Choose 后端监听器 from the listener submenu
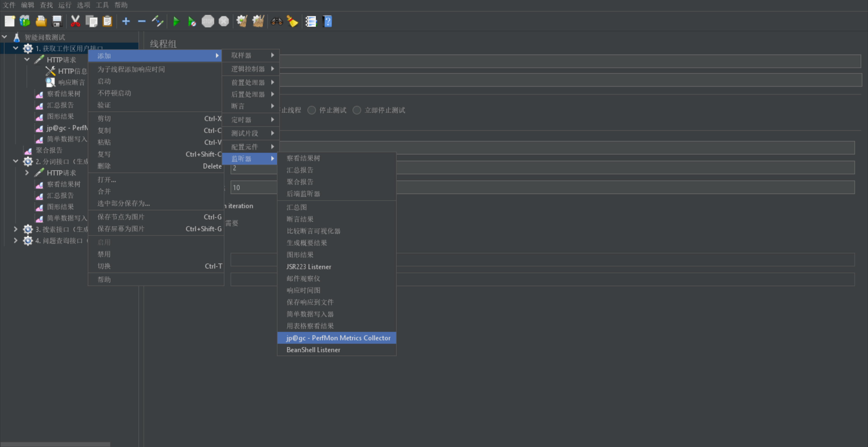868x447 pixels. point(337,194)
